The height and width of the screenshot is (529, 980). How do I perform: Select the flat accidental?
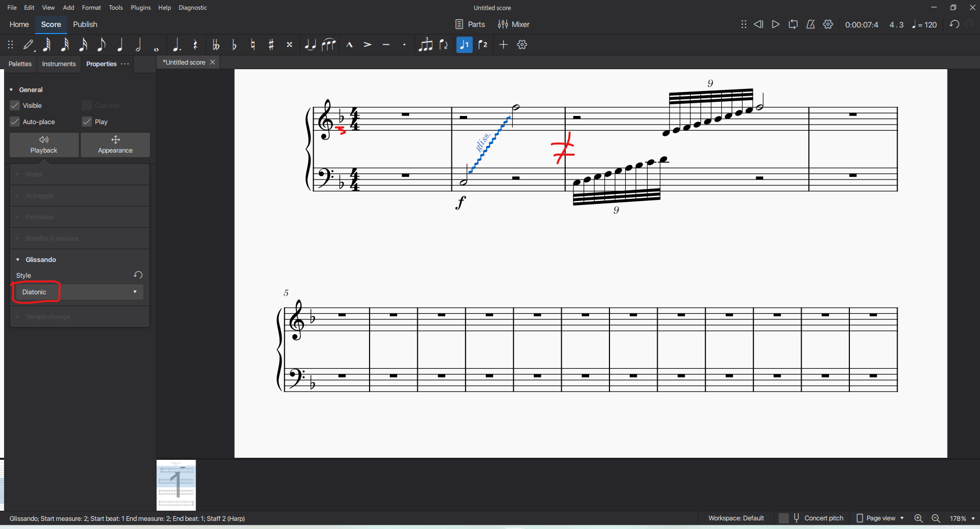[x=234, y=45]
